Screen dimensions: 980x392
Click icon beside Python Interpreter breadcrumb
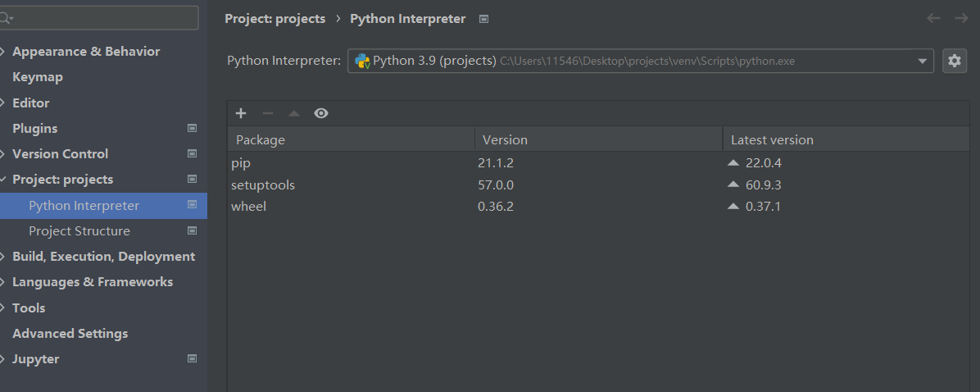pos(483,19)
